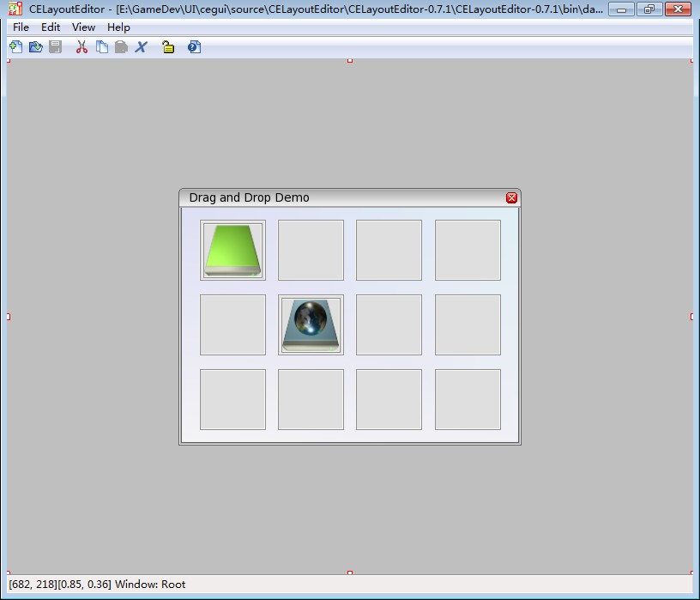Select the empty fourth slot in bottom row

point(468,399)
